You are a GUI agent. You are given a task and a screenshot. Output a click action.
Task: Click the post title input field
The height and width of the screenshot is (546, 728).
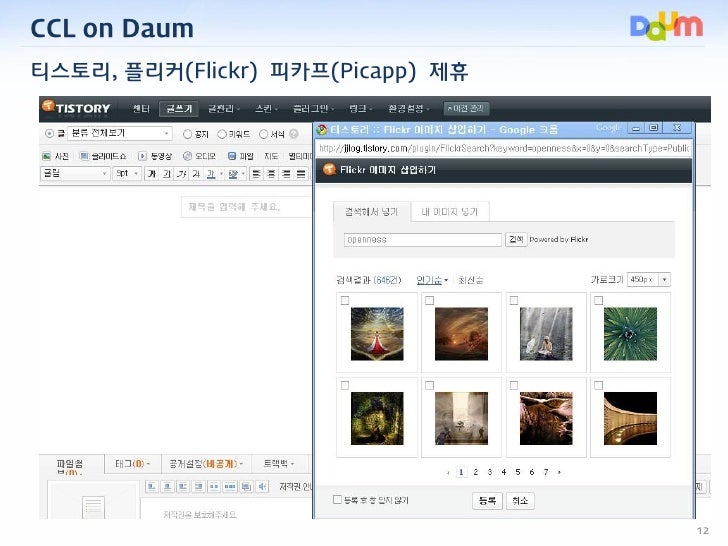click(x=246, y=207)
